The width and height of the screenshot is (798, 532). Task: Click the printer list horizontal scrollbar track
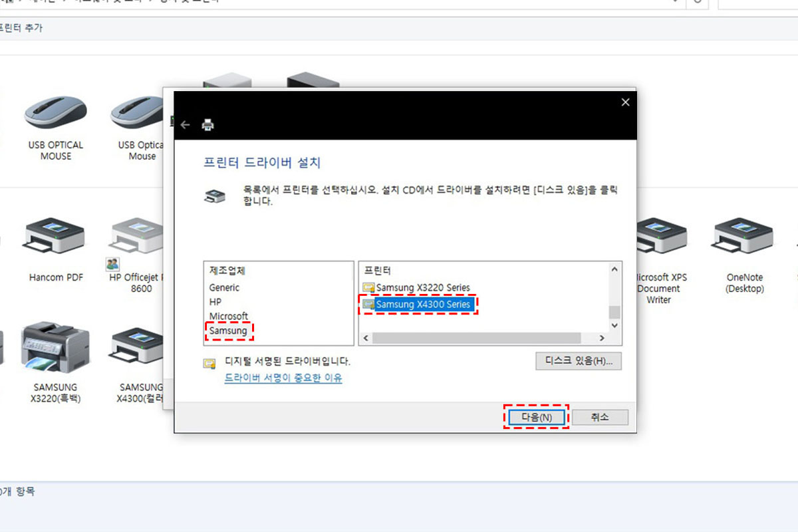point(483,338)
